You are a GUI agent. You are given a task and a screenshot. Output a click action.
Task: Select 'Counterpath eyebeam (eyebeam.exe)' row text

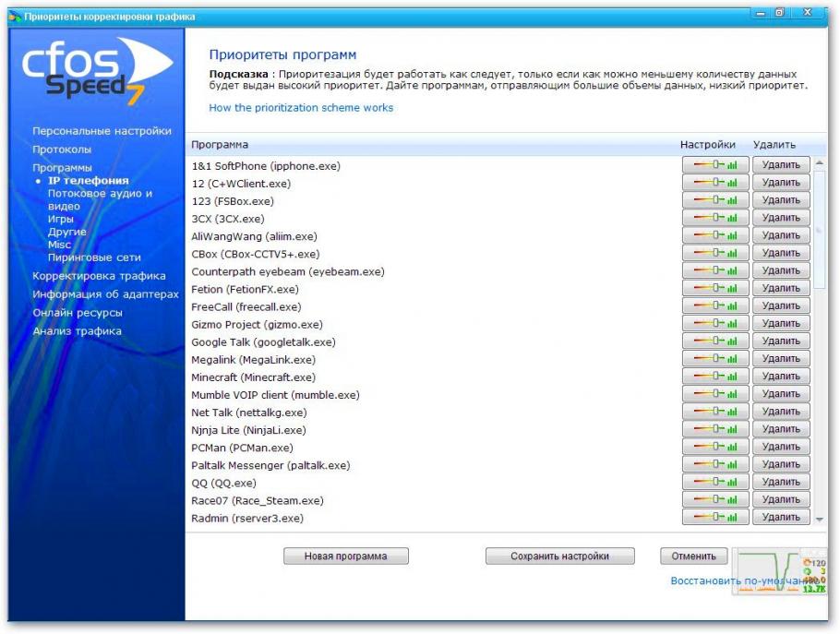pos(288,271)
